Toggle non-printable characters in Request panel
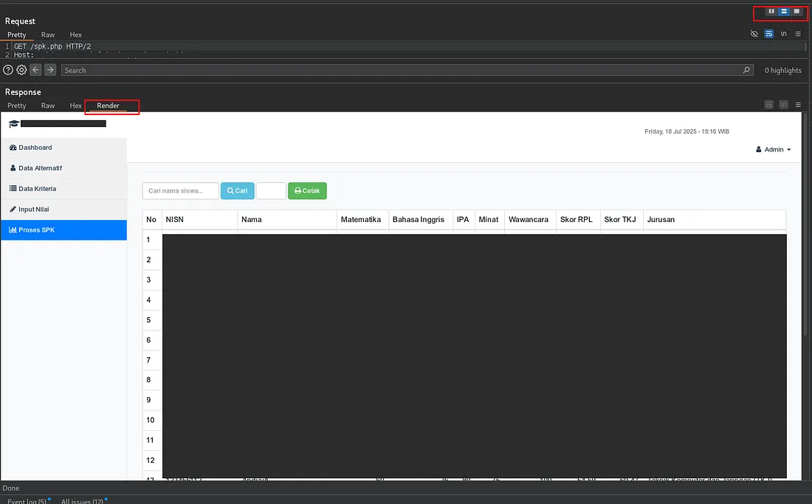Image resolution: width=812 pixels, height=504 pixels. coord(783,34)
